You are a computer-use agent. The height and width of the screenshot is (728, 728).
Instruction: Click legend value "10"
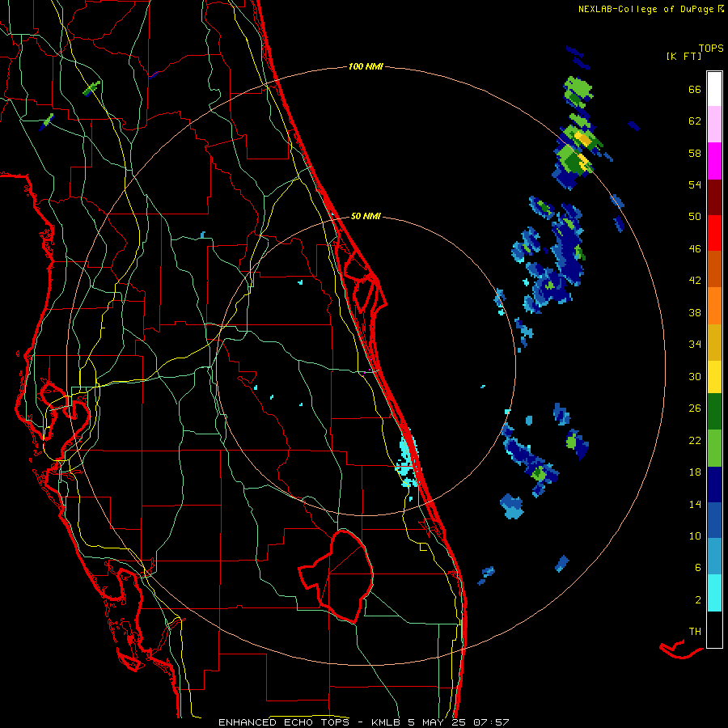(695, 535)
